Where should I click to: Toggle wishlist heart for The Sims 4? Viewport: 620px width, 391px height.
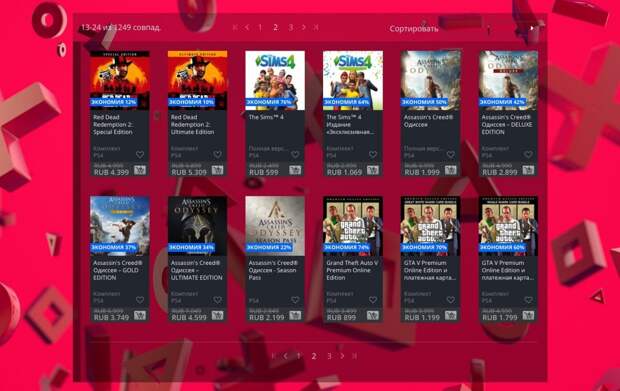tap(295, 155)
